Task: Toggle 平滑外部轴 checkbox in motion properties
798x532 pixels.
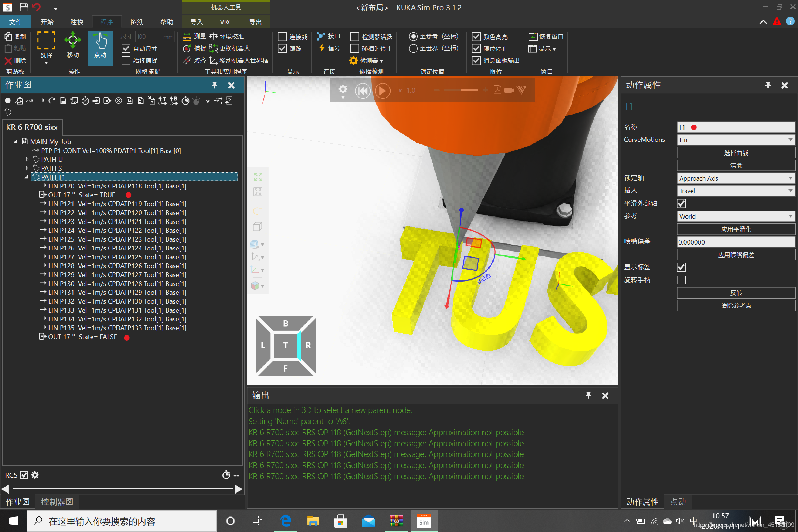Action: pos(682,203)
